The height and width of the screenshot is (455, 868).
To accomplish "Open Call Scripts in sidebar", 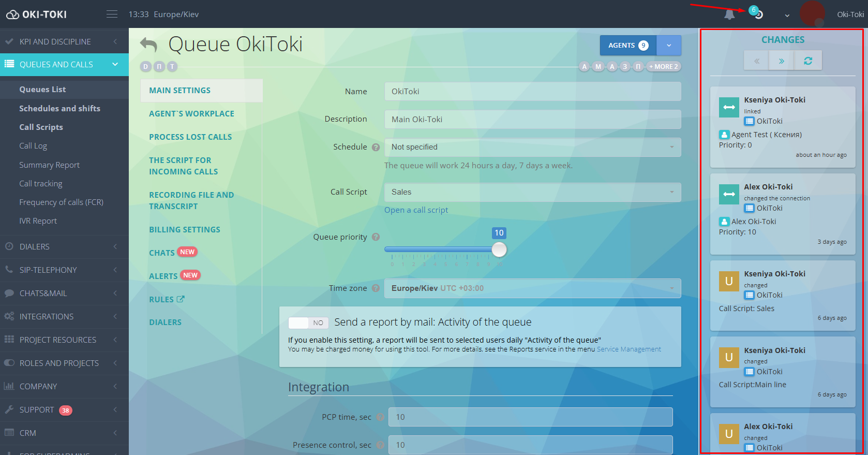I will coord(41,127).
